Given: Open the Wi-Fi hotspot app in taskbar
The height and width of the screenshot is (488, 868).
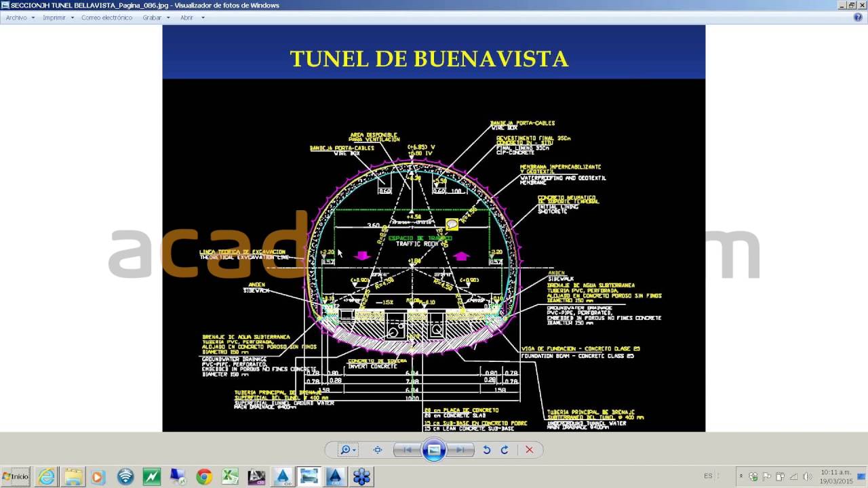Looking at the screenshot, I should (x=125, y=476).
